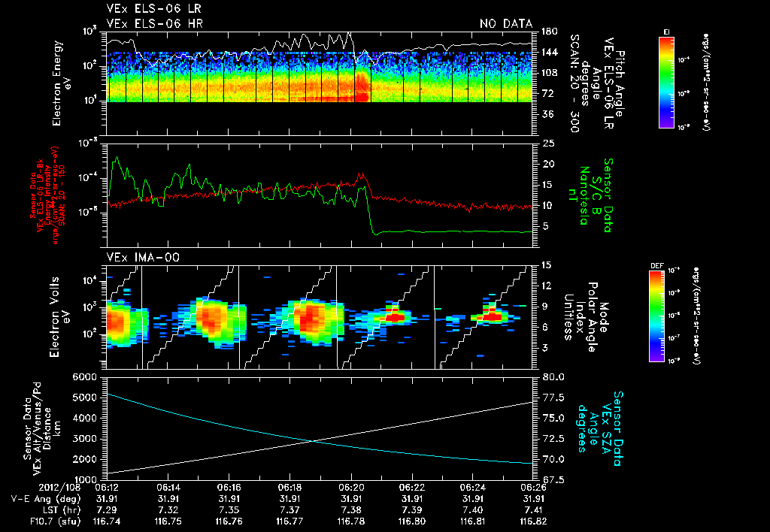The width and height of the screenshot is (770, 532).
Task: Click the F10.7 value 116.74
Action: tap(107, 521)
